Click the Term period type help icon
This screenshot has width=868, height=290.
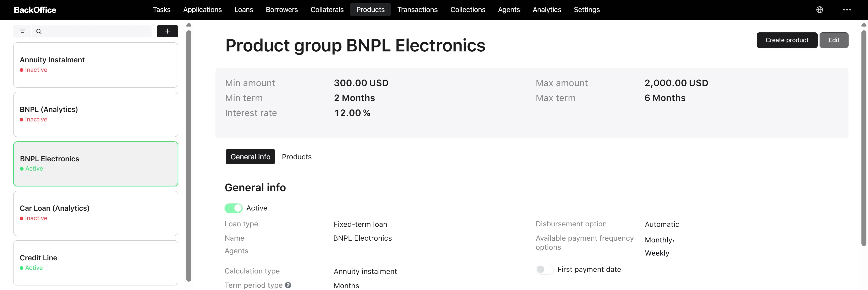point(288,285)
